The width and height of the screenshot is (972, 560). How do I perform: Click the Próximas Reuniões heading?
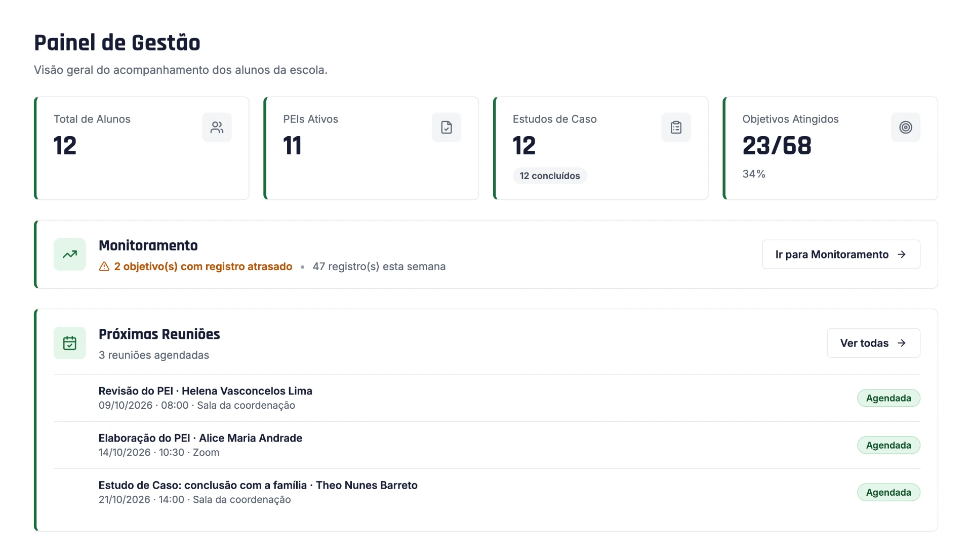point(159,334)
